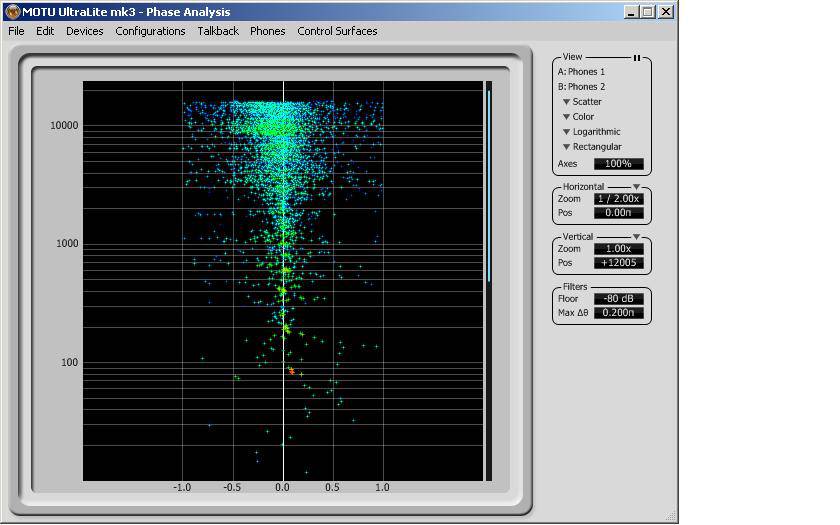Image resolution: width=840 pixels, height=525 pixels.
Task: Select channel B: Phones 2
Action: (x=581, y=87)
